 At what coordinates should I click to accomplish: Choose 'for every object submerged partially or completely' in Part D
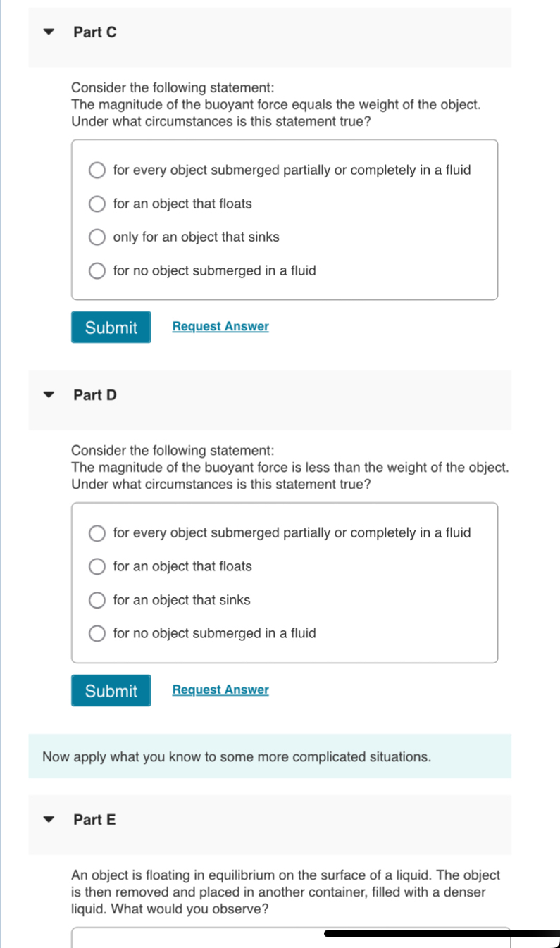pos(97,533)
